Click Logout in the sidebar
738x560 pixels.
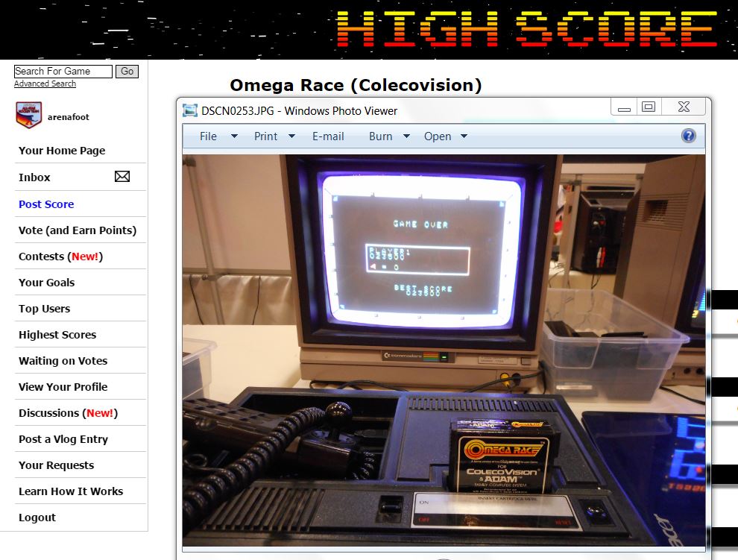tap(37, 517)
